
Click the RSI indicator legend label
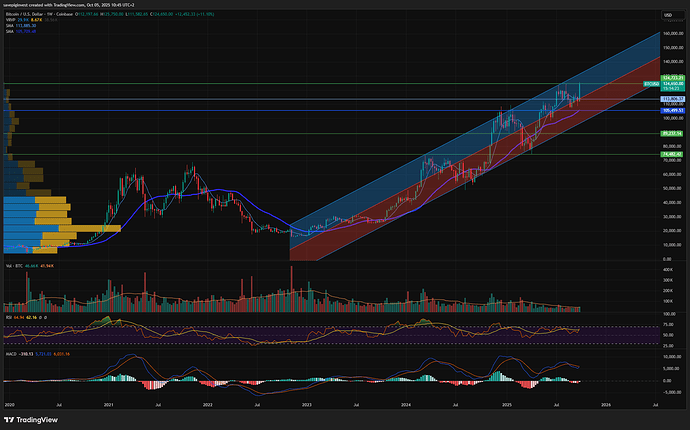click(8, 319)
